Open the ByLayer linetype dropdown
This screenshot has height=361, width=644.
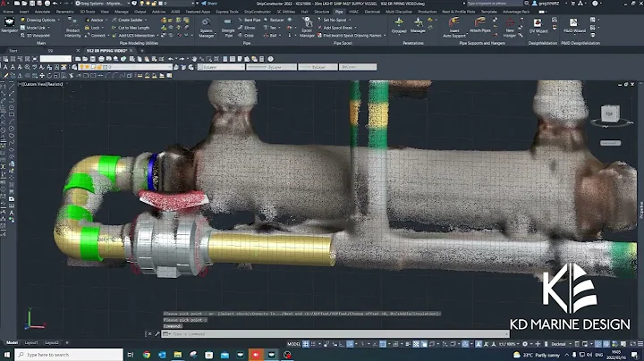(x=272, y=67)
